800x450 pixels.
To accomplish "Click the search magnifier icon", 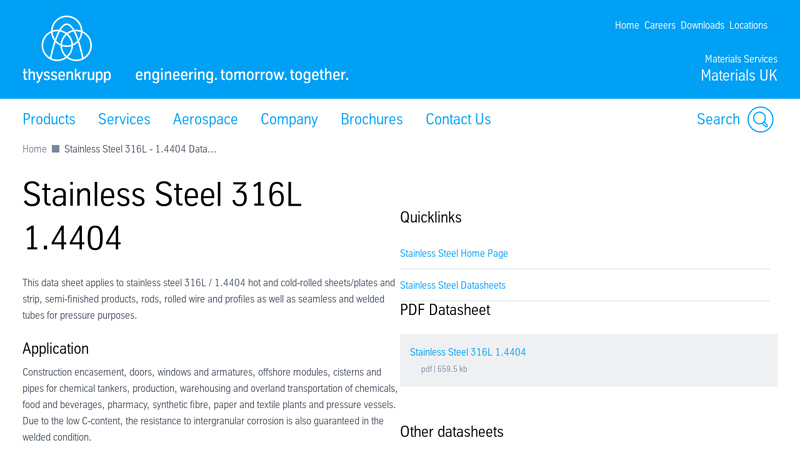I will 760,120.
